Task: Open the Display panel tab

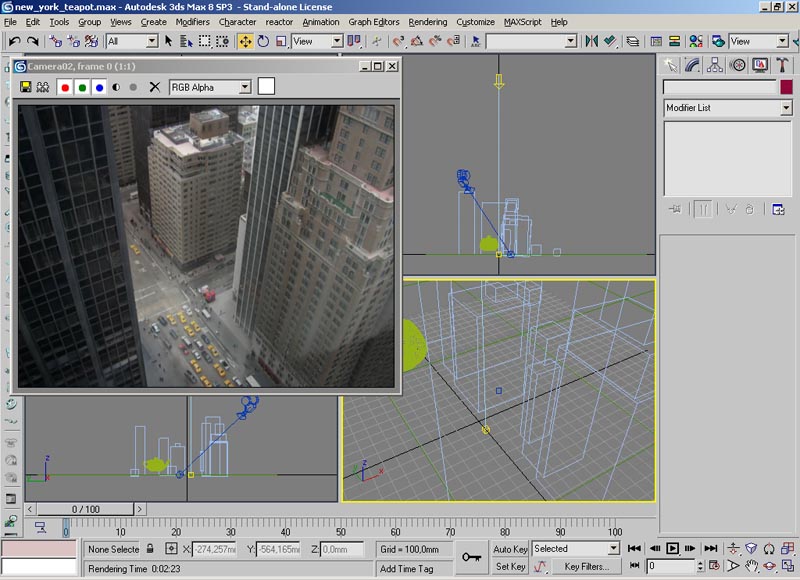Action: coord(759,65)
